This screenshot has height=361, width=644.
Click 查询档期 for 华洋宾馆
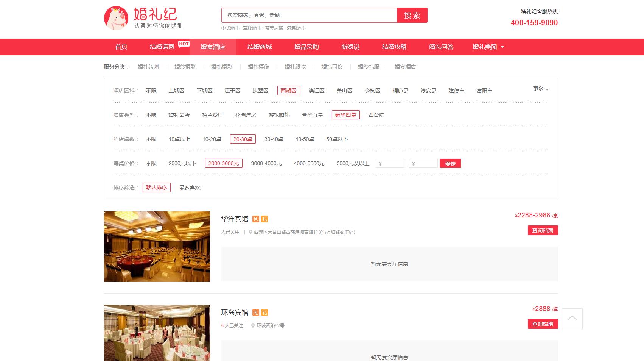tap(543, 230)
